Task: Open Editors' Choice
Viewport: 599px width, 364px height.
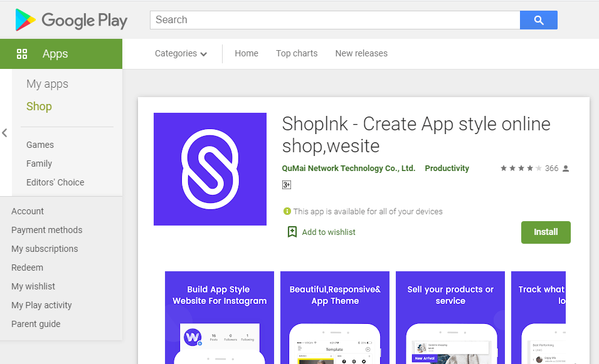Action: 55,182
